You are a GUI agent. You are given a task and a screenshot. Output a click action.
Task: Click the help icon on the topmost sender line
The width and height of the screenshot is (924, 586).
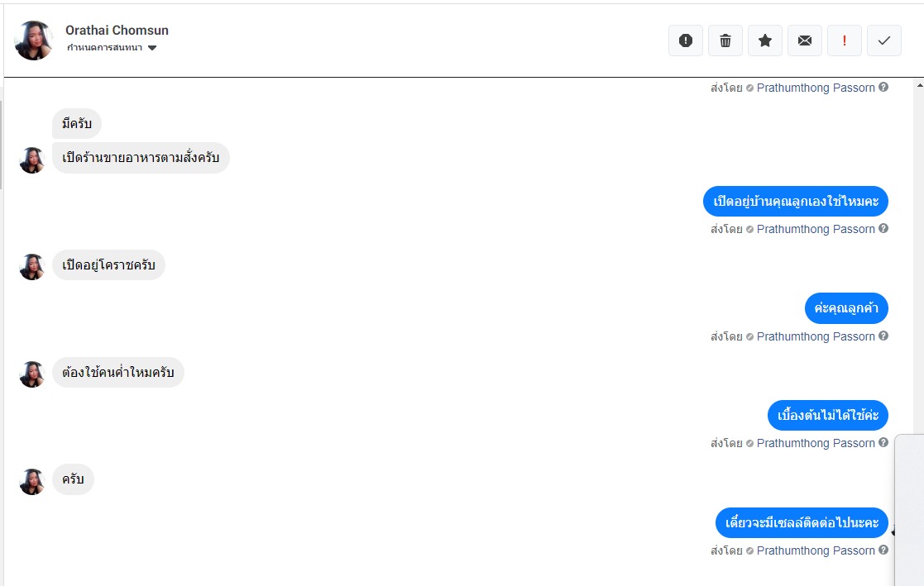pyautogui.click(x=883, y=88)
